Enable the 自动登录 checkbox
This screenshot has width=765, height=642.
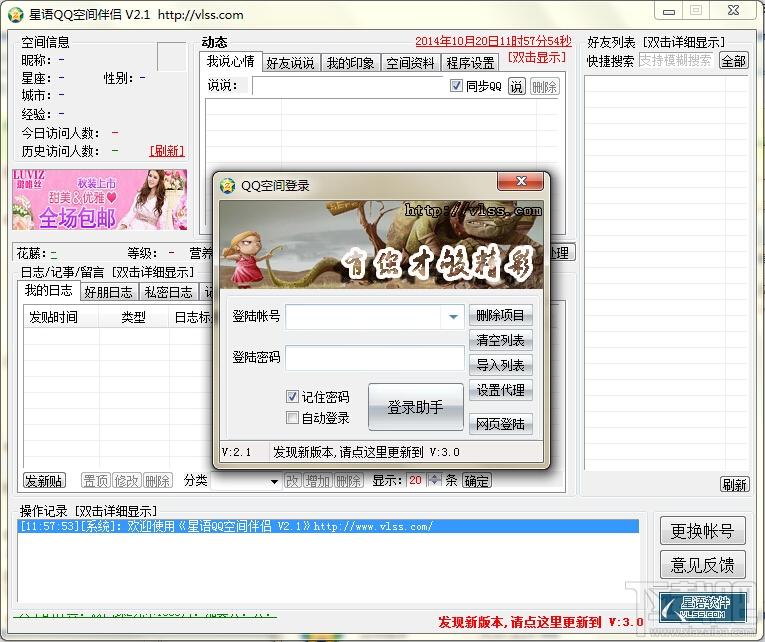pos(293,418)
